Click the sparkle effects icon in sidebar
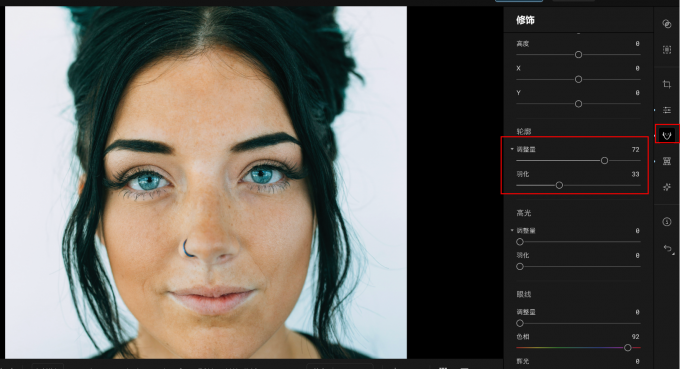The image size is (680, 369). pos(667,187)
